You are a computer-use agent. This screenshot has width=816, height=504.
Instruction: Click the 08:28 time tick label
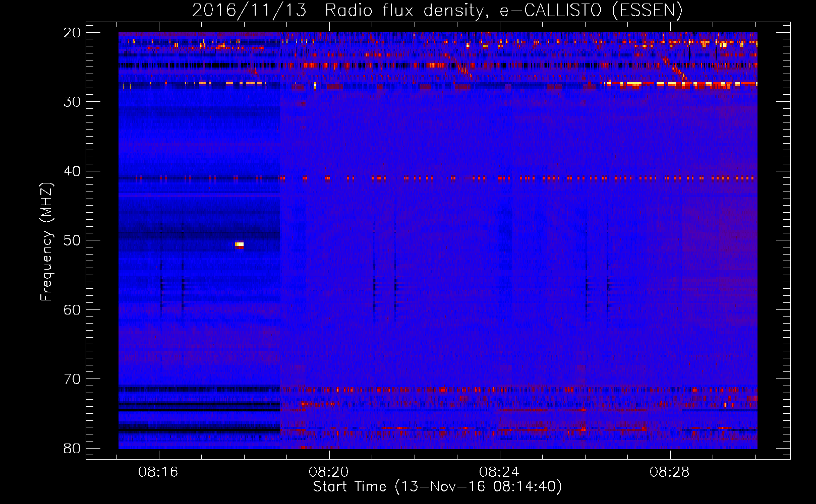670,472
